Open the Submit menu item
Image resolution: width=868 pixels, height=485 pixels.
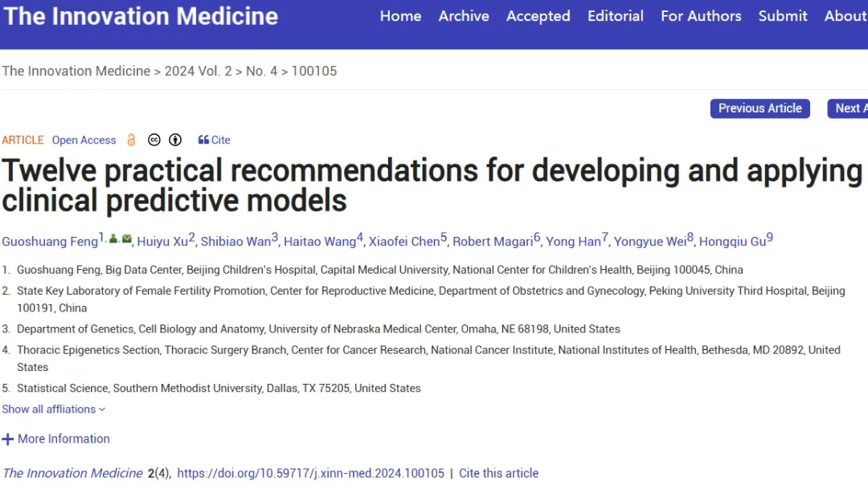click(x=783, y=16)
